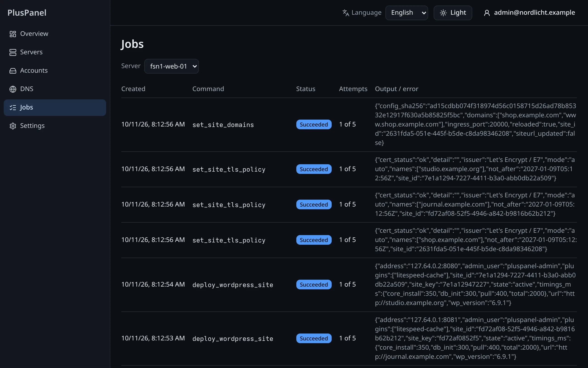This screenshot has width=588, height=368.
Task: Click Succeeded badge in set_site_domains row
Action: click(314, 124)
